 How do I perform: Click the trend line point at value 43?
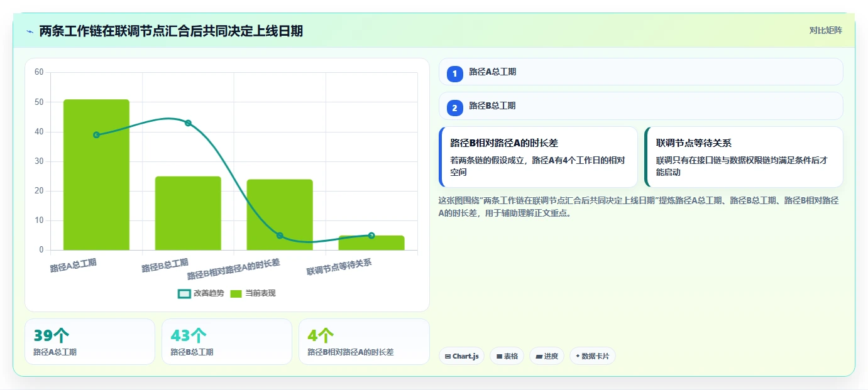(188, 123)
